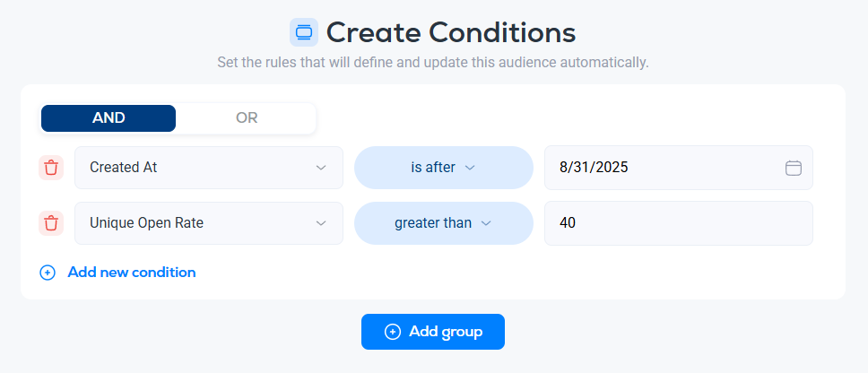This screenshot has height=373, width=868.
Task: Expand the 'greater than' operator dropdown
Action: click(x=443, y=223)
